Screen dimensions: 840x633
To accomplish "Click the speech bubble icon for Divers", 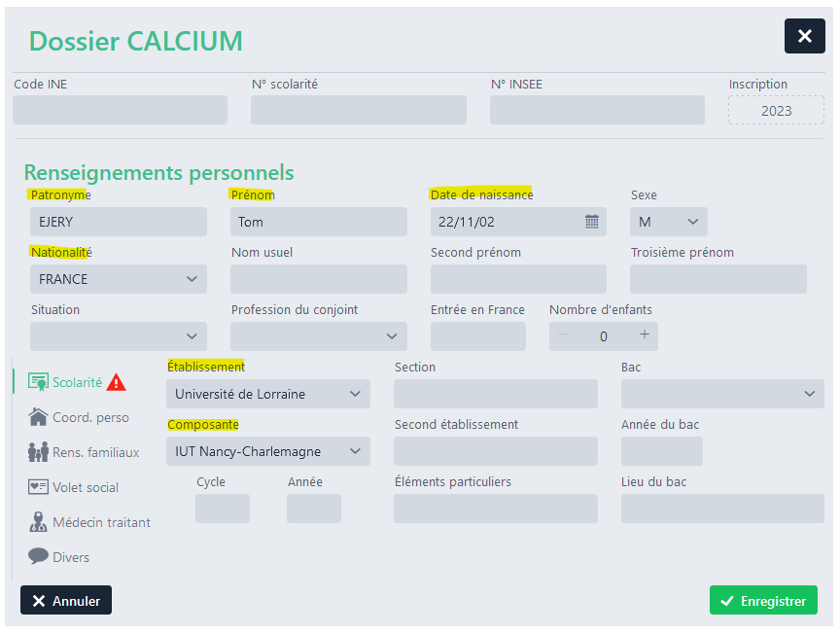I will (39, 557).
